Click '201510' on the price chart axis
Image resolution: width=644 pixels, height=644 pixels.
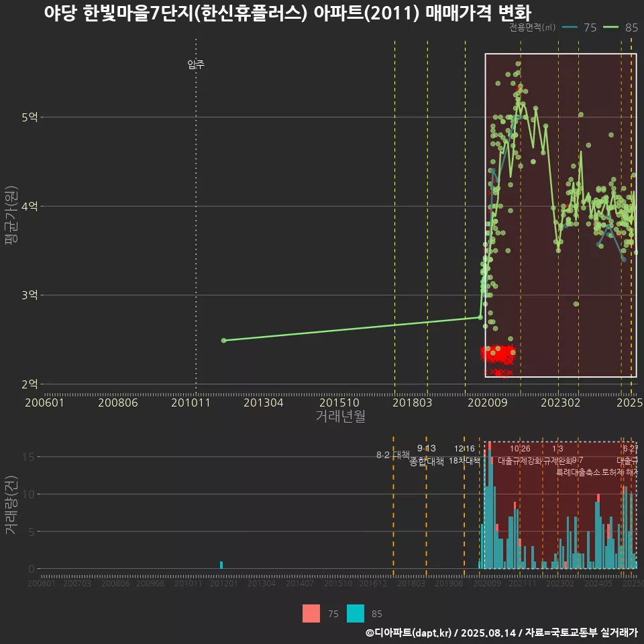coord(339,402)
